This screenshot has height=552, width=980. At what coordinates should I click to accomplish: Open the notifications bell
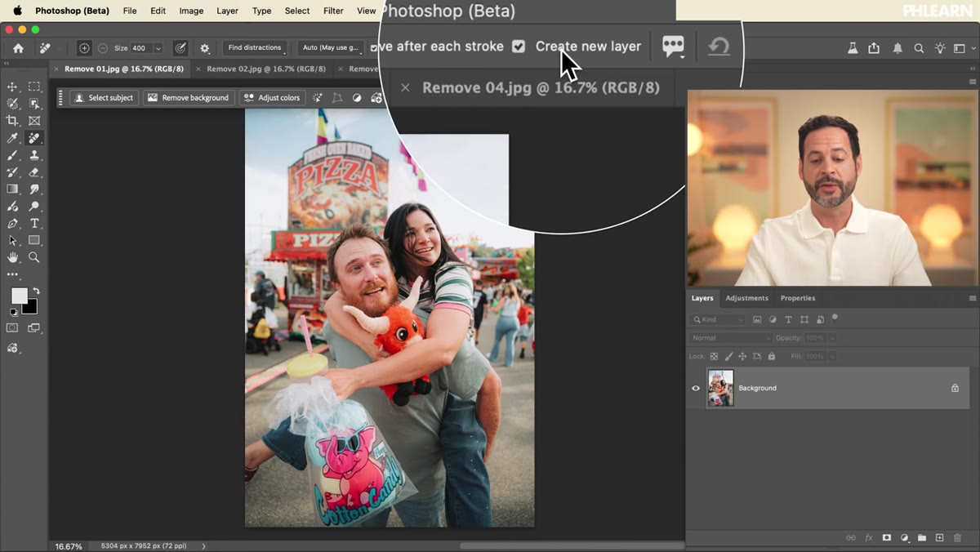tap(898, 48)
